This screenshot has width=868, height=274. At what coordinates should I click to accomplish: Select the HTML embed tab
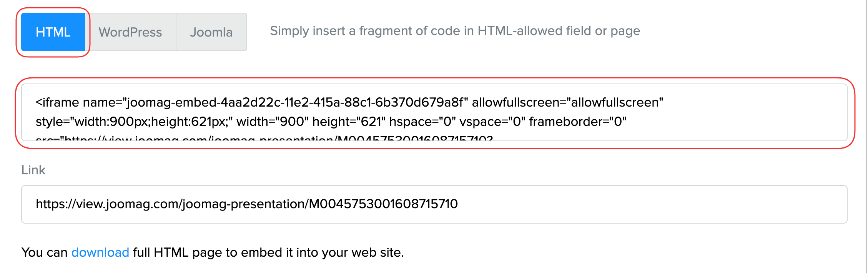(x=53, y=32)
